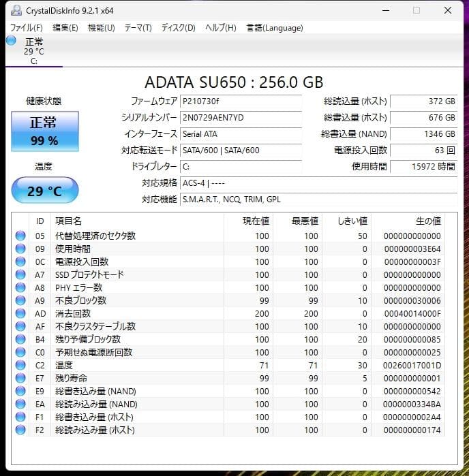
Task: Select the 総読み込み量 (ホスト) row name
Action: (x=95, y=430)
